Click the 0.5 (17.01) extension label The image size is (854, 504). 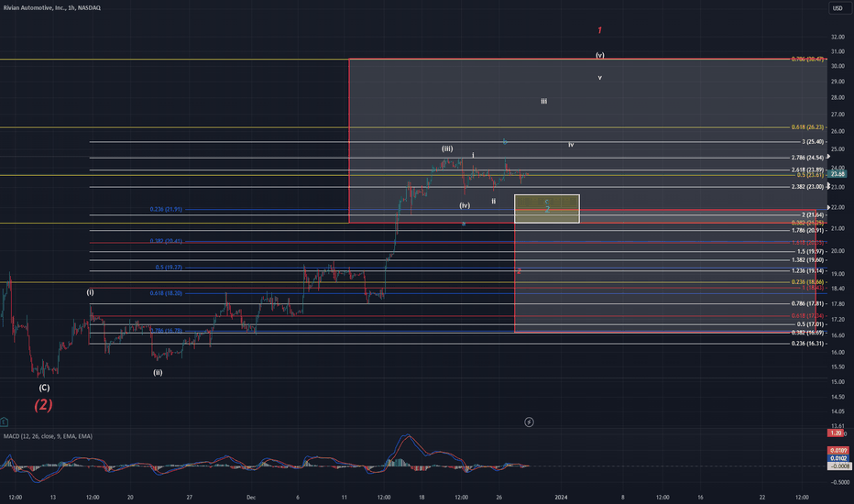(810, 324)
